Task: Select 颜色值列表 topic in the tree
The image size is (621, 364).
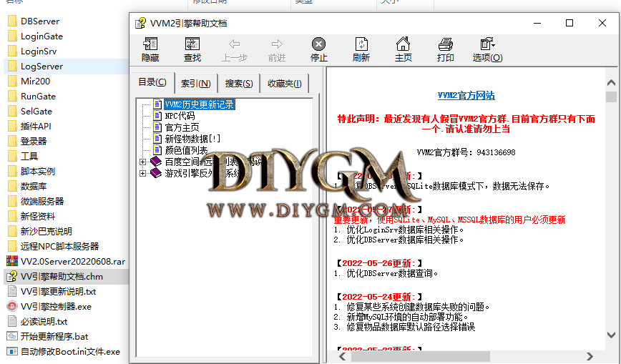Action: tap(186, 150)
